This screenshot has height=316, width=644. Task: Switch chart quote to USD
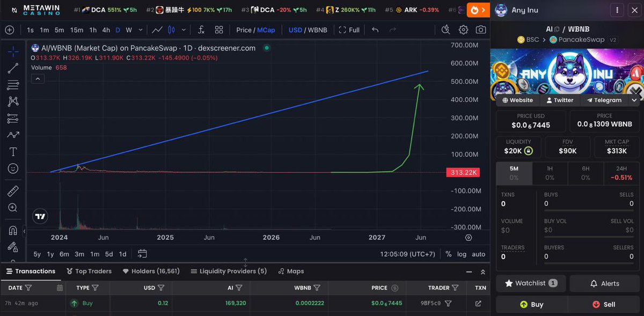pos(295,30)
